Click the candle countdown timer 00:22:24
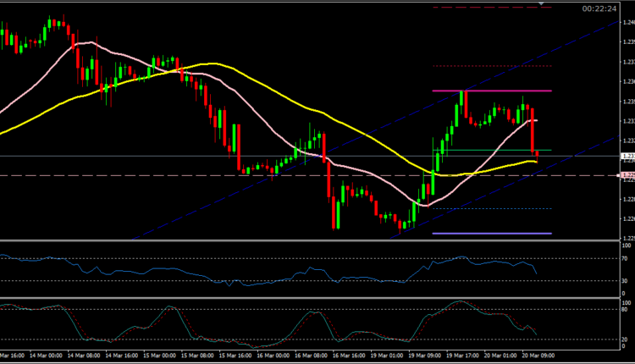This screenshot has height=364, width=635. [x=599, y=8]
